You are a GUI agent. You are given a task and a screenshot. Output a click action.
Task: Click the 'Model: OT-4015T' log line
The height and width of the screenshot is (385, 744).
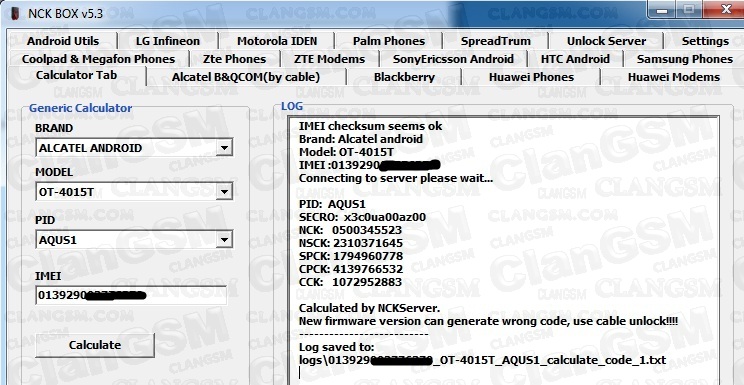tap(346, 152)
